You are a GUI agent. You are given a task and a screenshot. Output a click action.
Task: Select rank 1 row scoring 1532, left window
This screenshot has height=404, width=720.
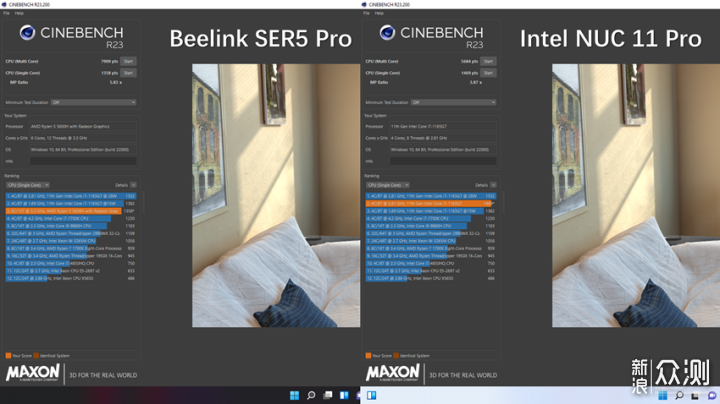point(71,196)
